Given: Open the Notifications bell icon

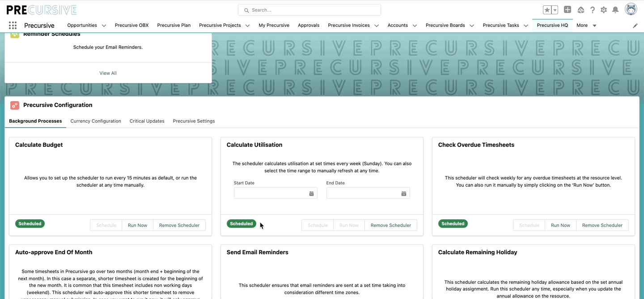Looking at the screenshot, I should (x=615, y=10).
